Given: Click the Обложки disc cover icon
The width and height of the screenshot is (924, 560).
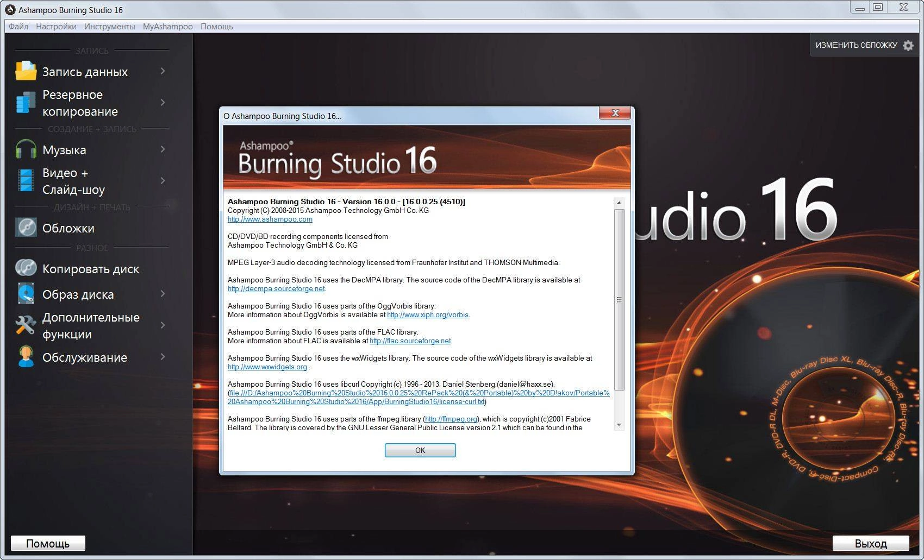Looking at the screenshot, I should tap(26, 228).
